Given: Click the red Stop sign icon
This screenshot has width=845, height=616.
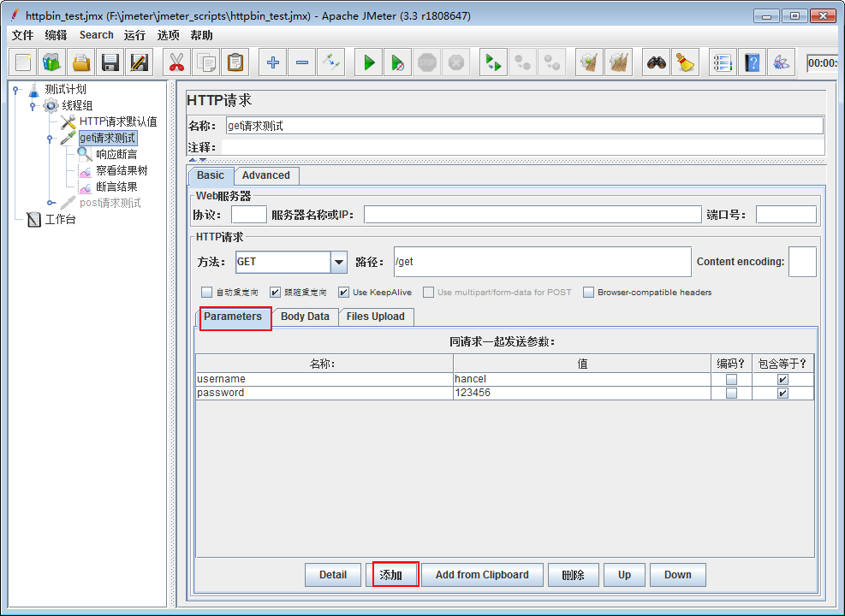Looking at the screenshot, I should tap(427, 62).
